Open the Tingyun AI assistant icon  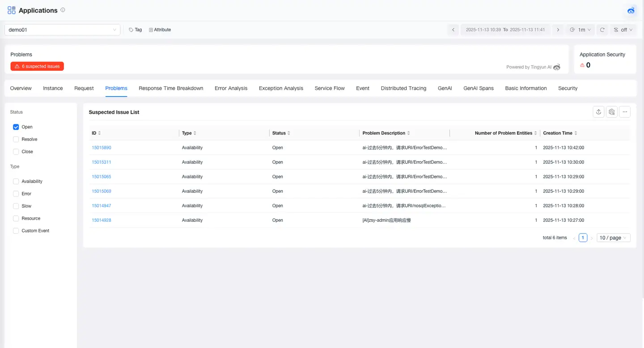(631, 10)
